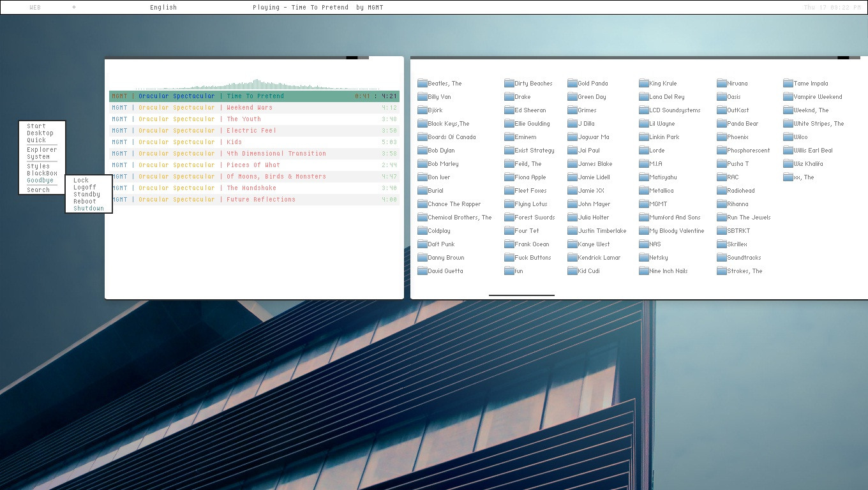
Task: Open the Linkin Park folder icon
Action: point(645,137)
